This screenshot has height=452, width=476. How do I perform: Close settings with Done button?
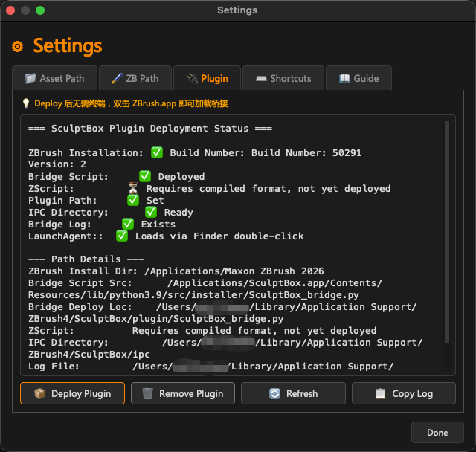[x=437, y=432]
